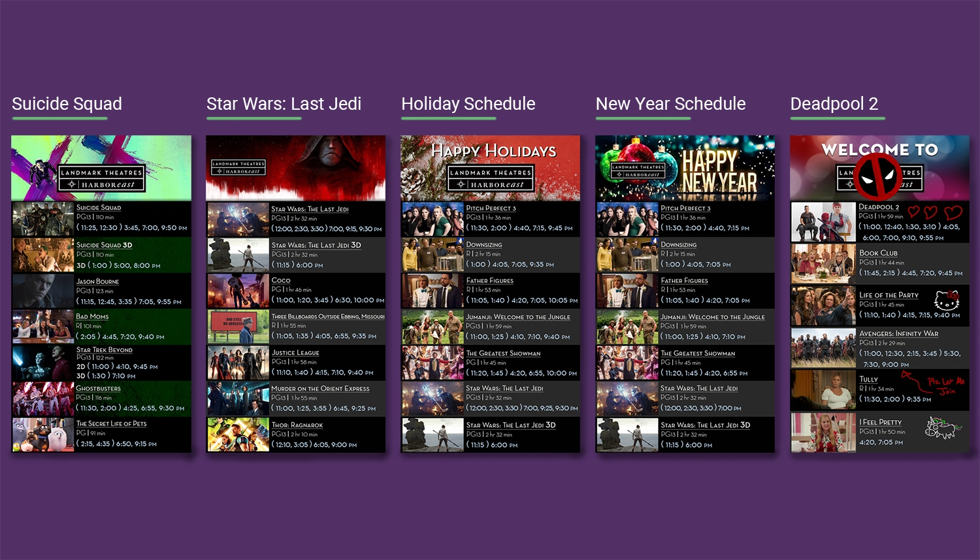
Task: Click the Landmark Theatres logo on Suicide Squad board
Action: tap(101, 178)
